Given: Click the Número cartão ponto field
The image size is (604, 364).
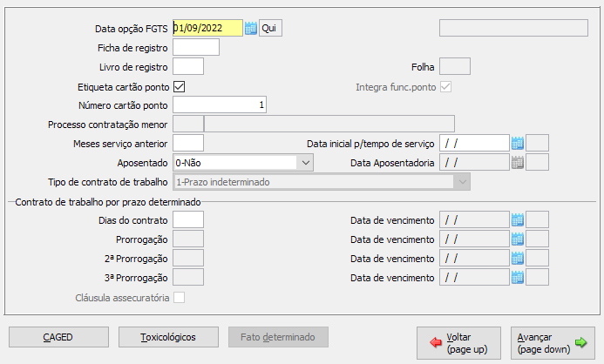Looking at the screenshot, I should (220, 104).
